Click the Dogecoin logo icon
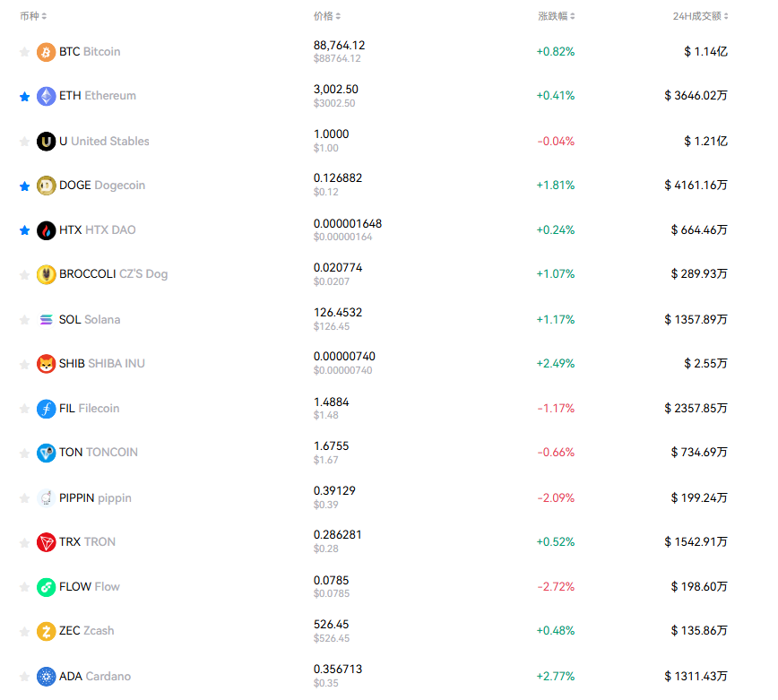Viewport: 778px width, 700px height. tap(46, 186)
